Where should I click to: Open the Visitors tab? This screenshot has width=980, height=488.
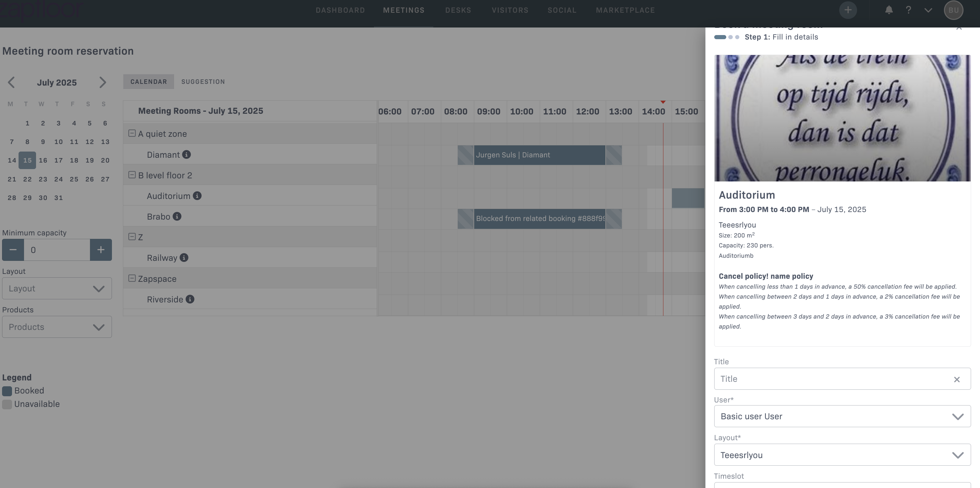[510, 10]
